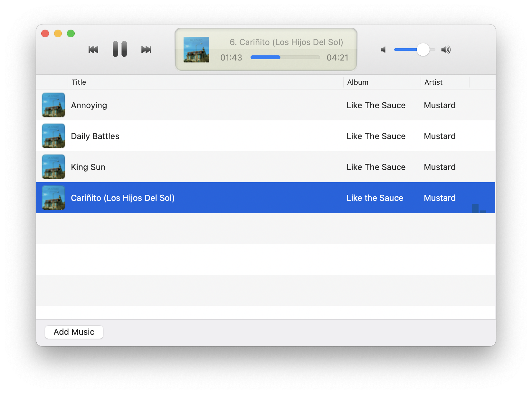Select the Cariñito (Los Hijos Del Sol) row

266,198
